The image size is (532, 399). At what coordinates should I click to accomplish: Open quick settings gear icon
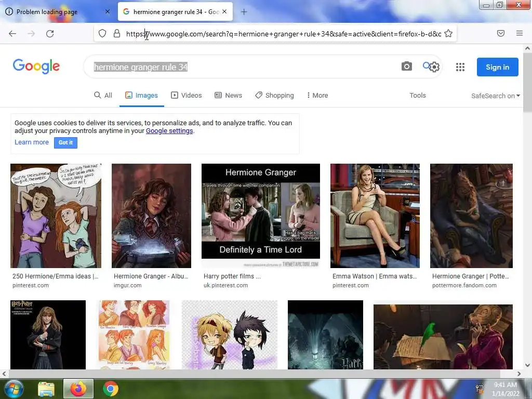click(434, 67)
